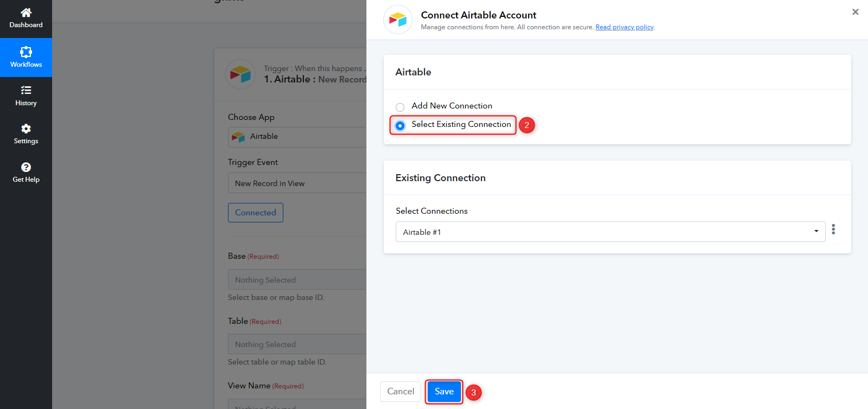Click the '1. Airtable : New Record' step title
The height and width of the screenshot is (409, 868).
(315, 79)
